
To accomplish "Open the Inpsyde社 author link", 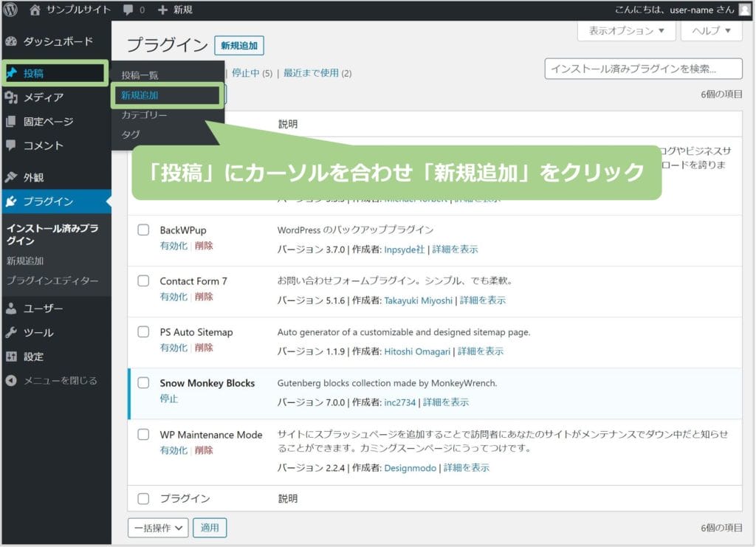I will [x=404, y=250].
